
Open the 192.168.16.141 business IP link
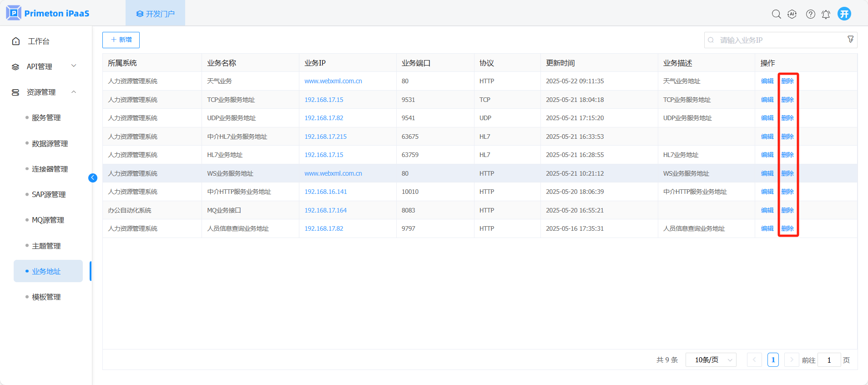point(326,192)
